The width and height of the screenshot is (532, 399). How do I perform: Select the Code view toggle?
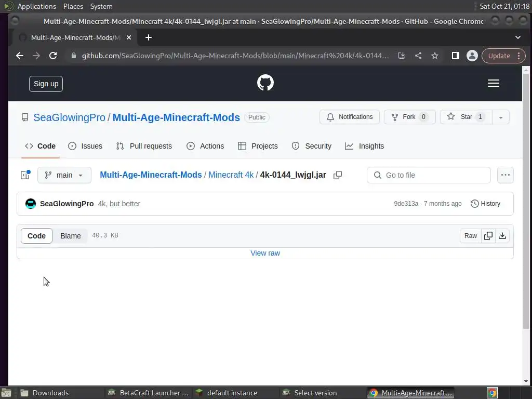tap(37, 236)
